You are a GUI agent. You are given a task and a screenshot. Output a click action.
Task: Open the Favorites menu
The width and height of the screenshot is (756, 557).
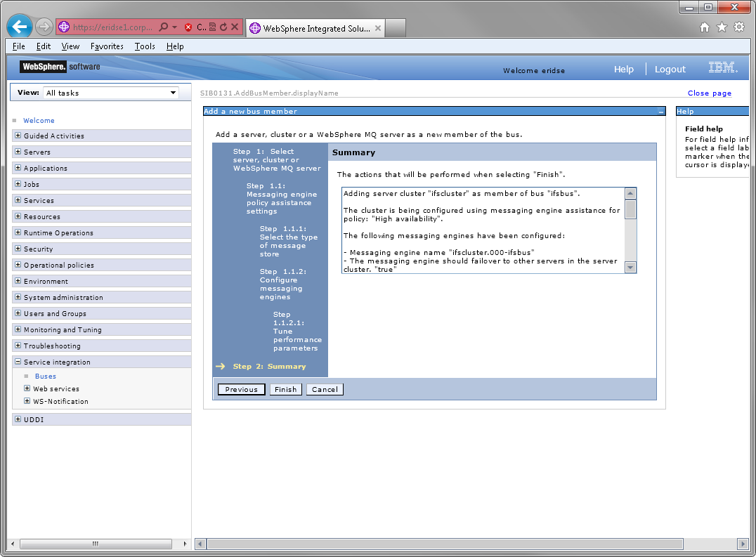(x=107, y=46)
